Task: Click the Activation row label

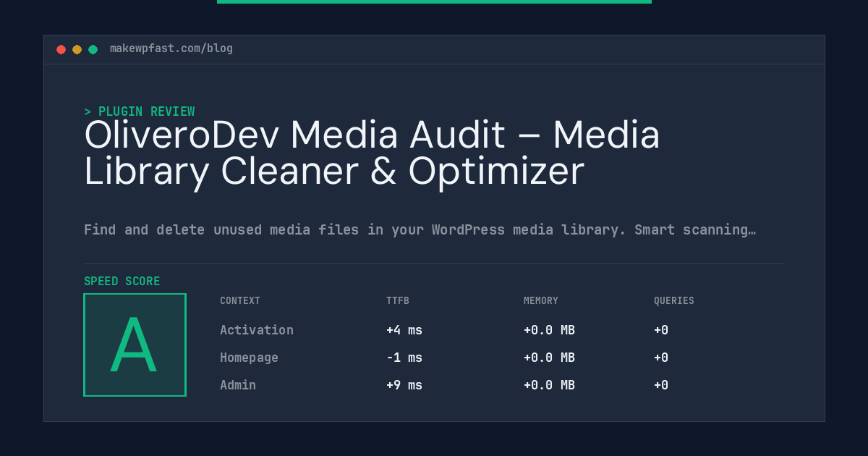Action: [x=257, y=330]
